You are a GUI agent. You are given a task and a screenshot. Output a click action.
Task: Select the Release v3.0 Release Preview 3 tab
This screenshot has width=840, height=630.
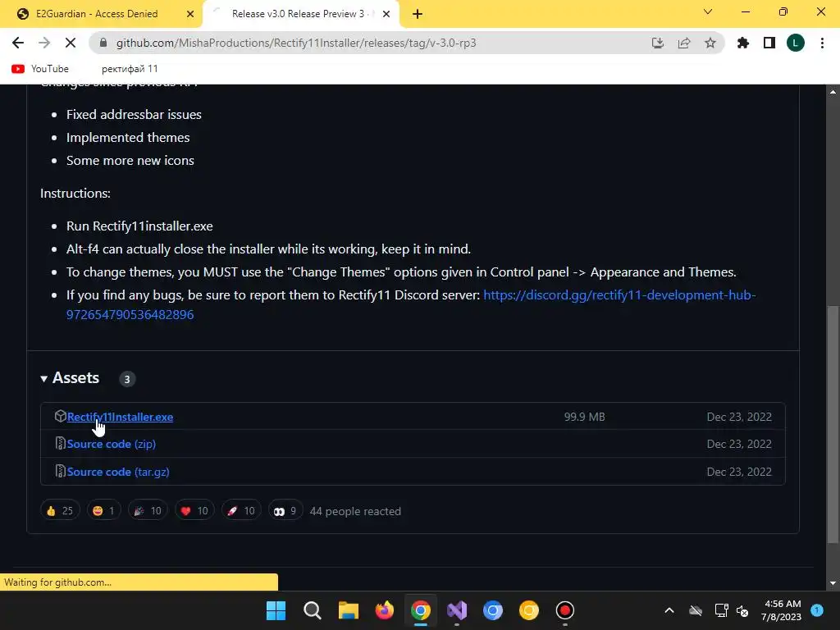[x=298, y=14]
